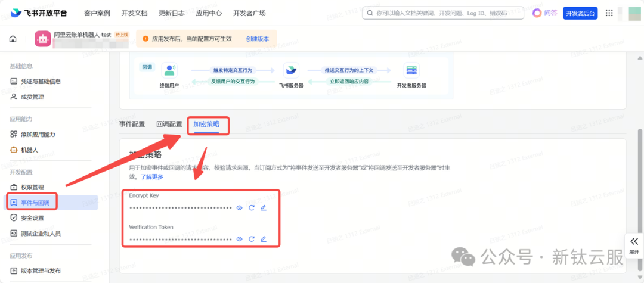644x283 pixels.
Task: Click the 待上线 status tag
Action: 122,35
